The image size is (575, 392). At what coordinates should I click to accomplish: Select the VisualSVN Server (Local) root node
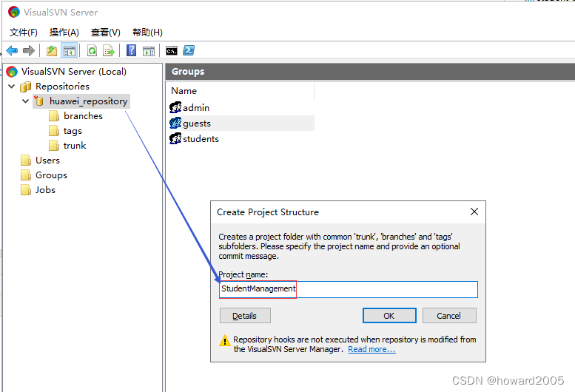coord(74,72)
